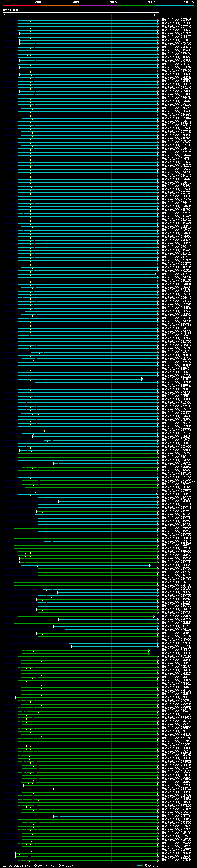Open the UniRef100_Q9ZP08 hit
The image size is (197, 868).
[177, 20]
